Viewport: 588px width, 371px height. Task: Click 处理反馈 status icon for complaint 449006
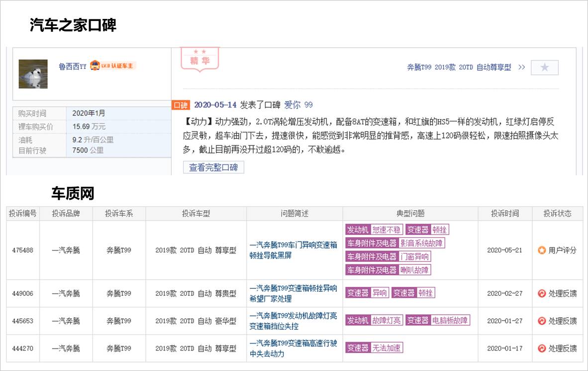pos(542,293)
